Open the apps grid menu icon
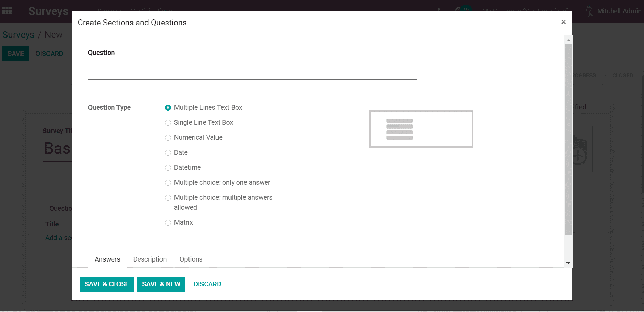Screen dimensions: 644x312 [7, 11]
